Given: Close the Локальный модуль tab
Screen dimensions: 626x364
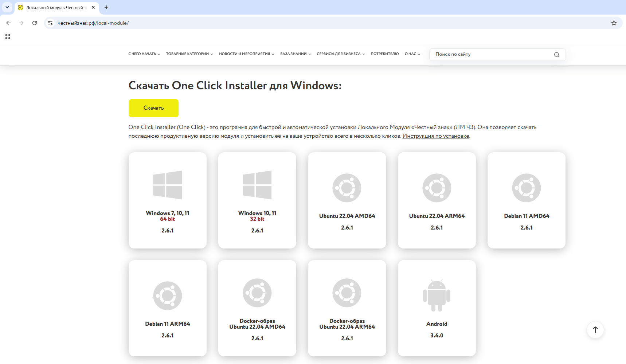Looking at the screenshot, I should click(93, 7).
